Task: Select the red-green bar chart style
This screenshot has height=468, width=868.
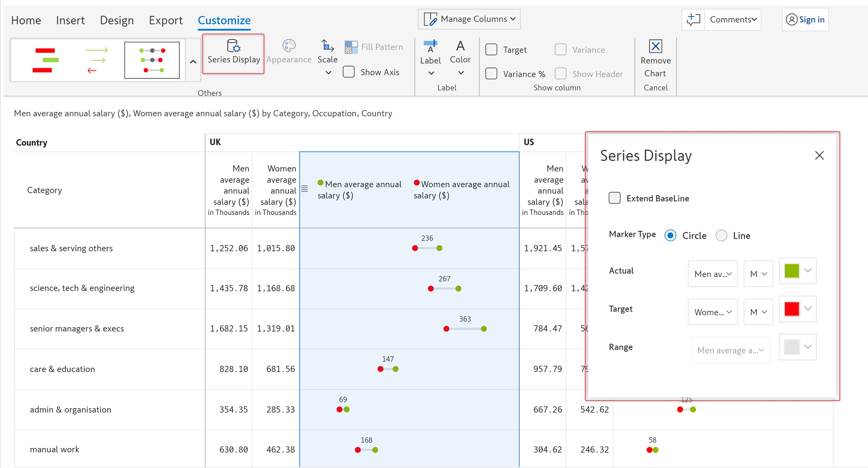Action: pyautogui.click(x=45, y=60)
